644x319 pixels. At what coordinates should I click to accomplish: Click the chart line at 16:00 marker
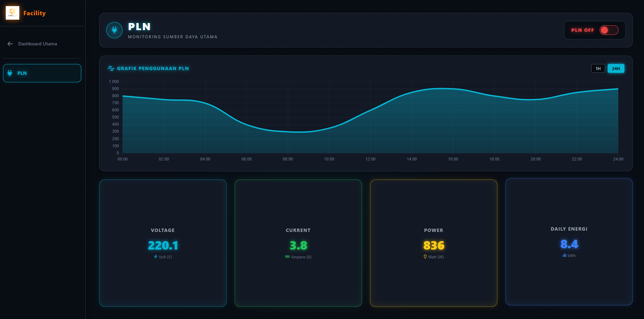(x=453, y=89)
